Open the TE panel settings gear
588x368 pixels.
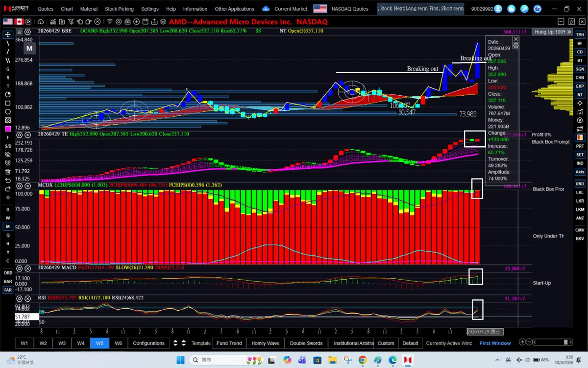tap(20, 134)
